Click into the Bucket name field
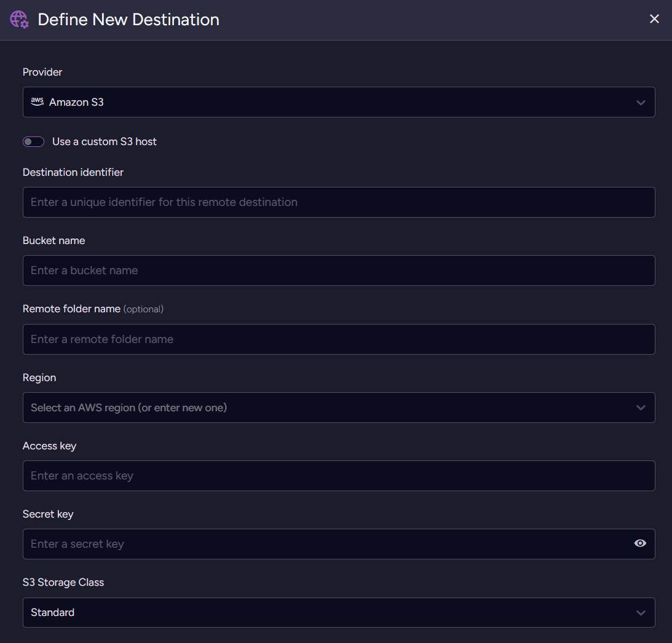672x643 pixels. (338, 270)
